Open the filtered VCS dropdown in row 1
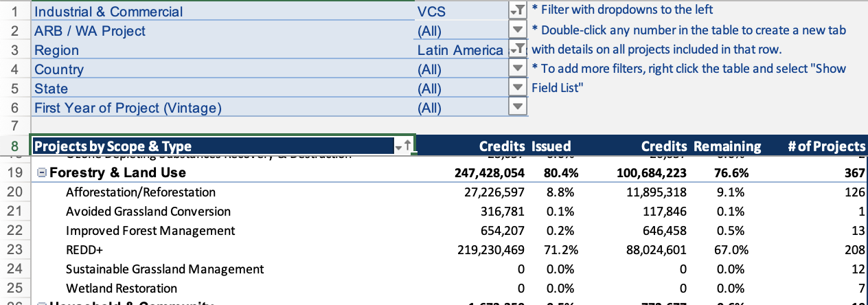 517,11
